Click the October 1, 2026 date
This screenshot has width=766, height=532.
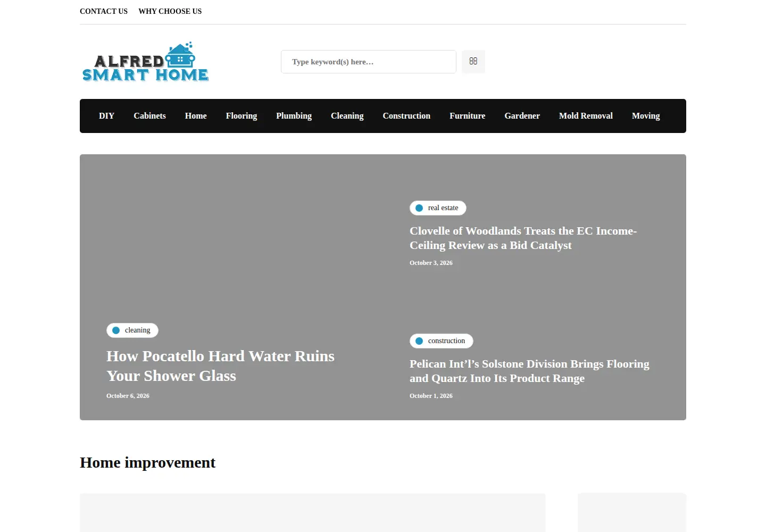point(431,396)
